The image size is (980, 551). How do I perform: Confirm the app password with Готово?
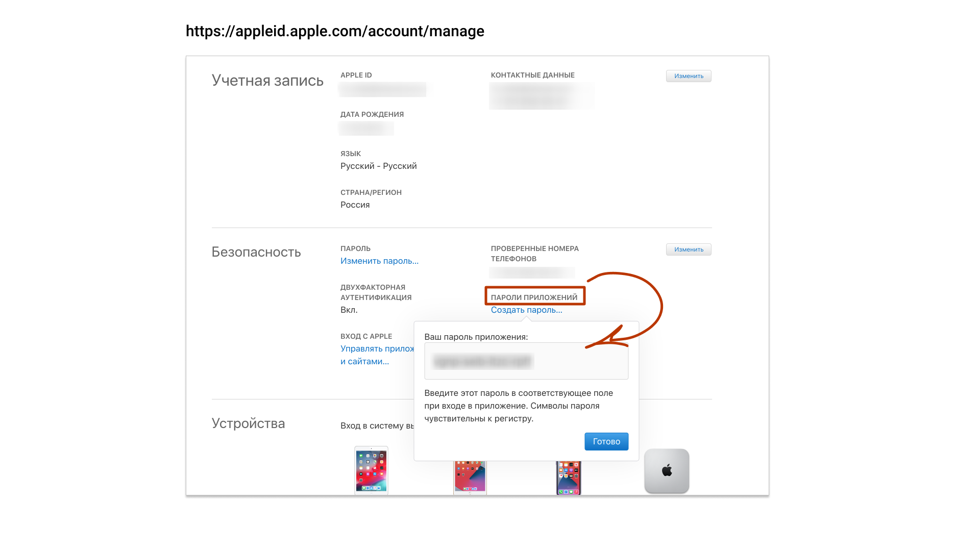click(606, 442)
